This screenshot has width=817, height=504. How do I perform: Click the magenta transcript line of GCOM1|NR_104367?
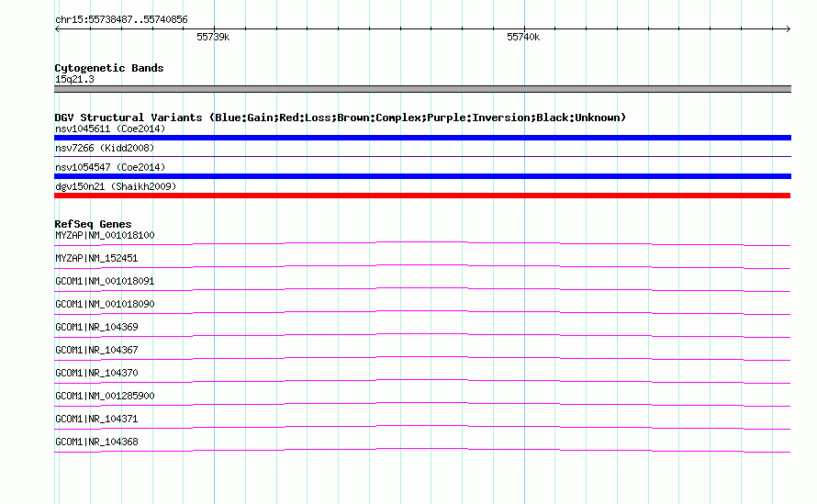pos(422,358)
